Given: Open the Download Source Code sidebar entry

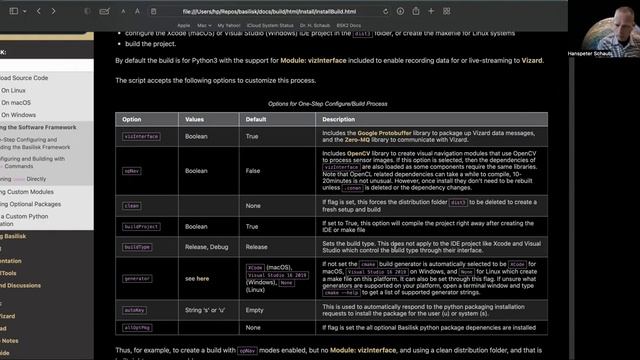Looking at the screenshot, I should click(24, 78).
